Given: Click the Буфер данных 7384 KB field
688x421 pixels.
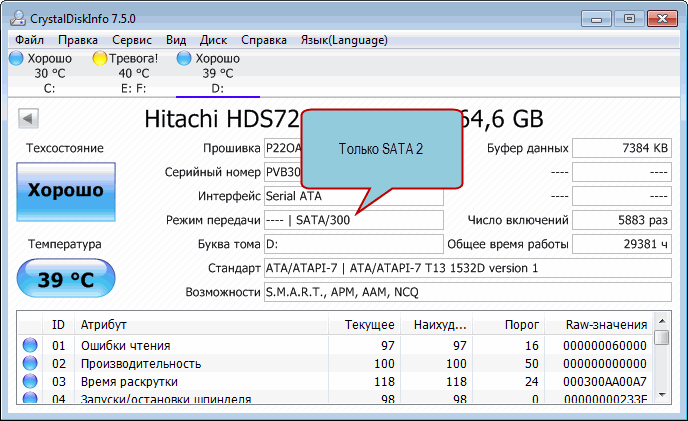Looking at the screenshot, I should (x=622, y=148).
